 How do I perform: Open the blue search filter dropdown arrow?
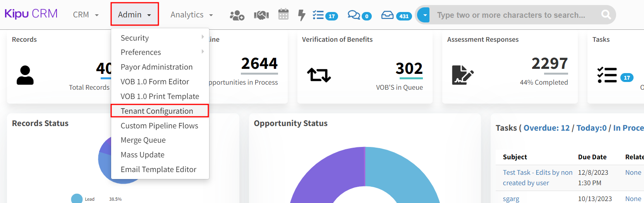pos(425,15)
